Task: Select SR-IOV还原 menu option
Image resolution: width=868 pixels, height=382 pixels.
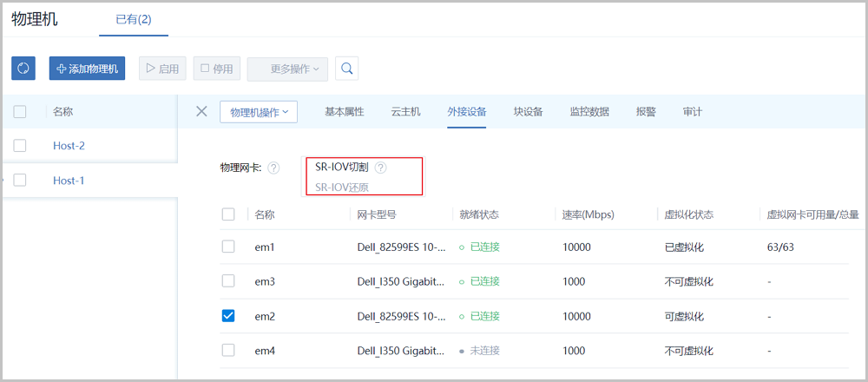Action: pyautogui.click(x=342, y=187)
